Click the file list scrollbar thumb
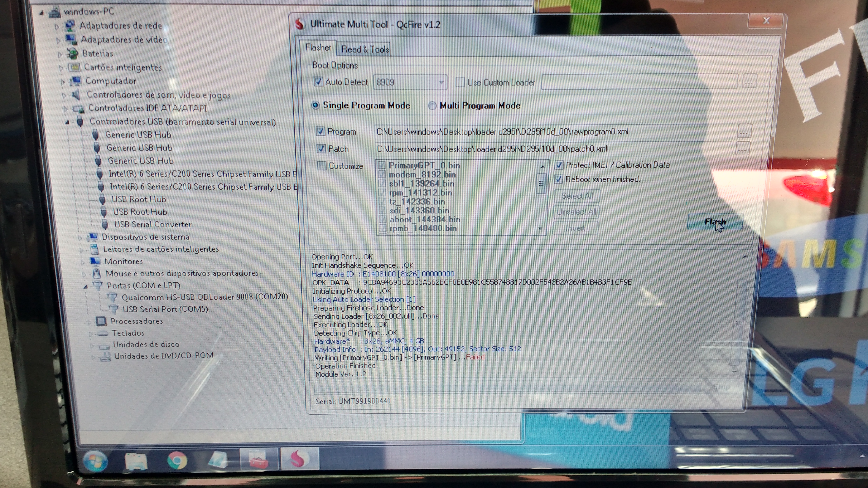868x488 pixels. pyautogui.click(x=541, y=184)
